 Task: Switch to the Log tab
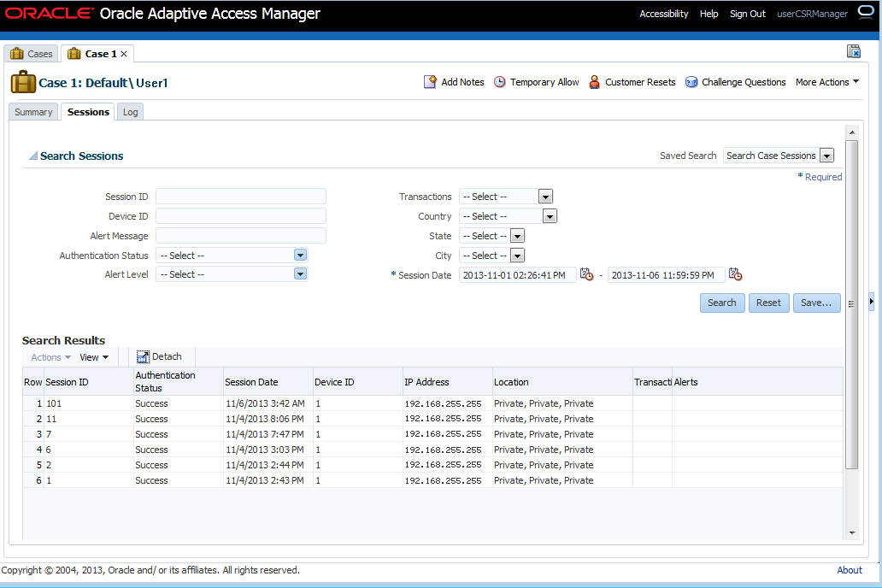(x=131, y=112)
